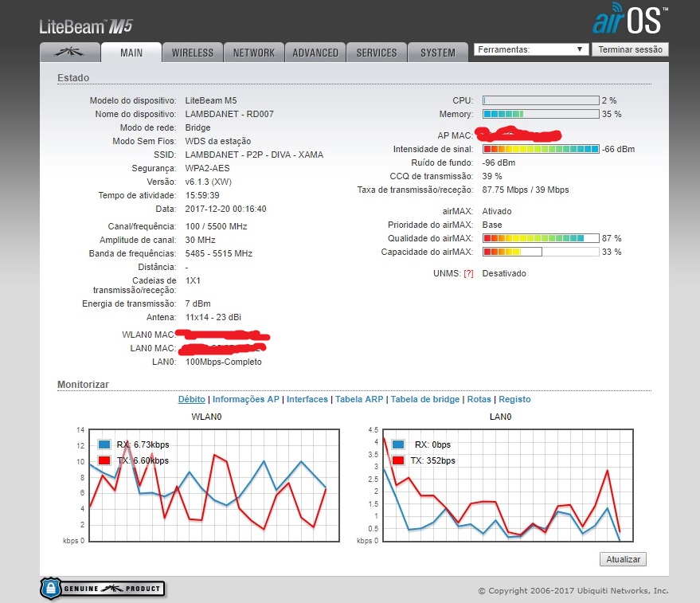The width and height of the screenshot is (700, 603).
Task: Click the Genuine Product badge
Action: [x=102, y=588]
